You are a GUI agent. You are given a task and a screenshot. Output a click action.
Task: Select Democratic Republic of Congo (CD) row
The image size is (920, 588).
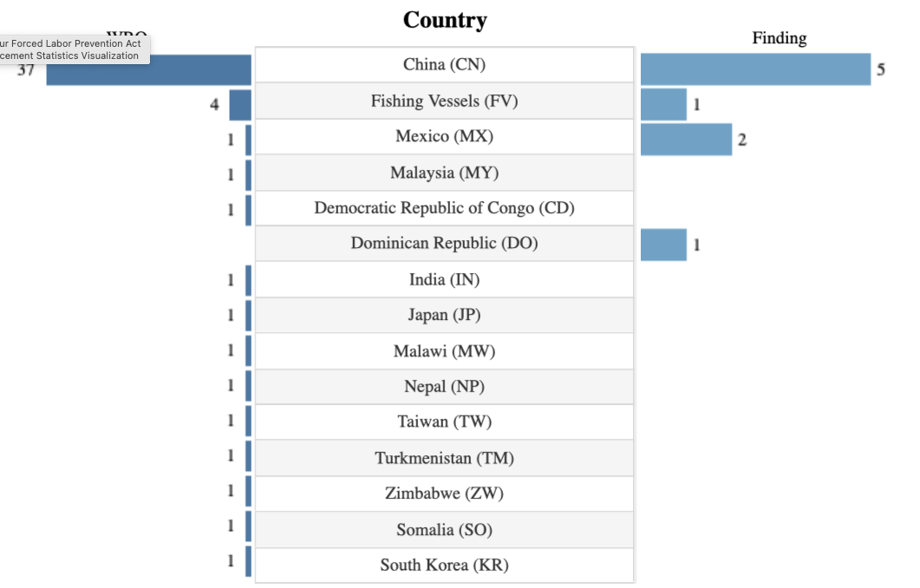pyautogui.click(x=444, y=208)
